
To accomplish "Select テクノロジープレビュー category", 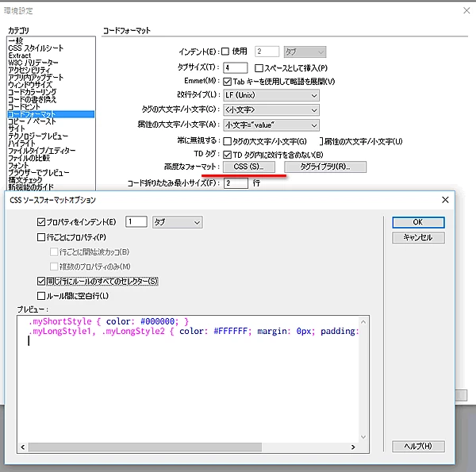I will [x=38, y=136].
